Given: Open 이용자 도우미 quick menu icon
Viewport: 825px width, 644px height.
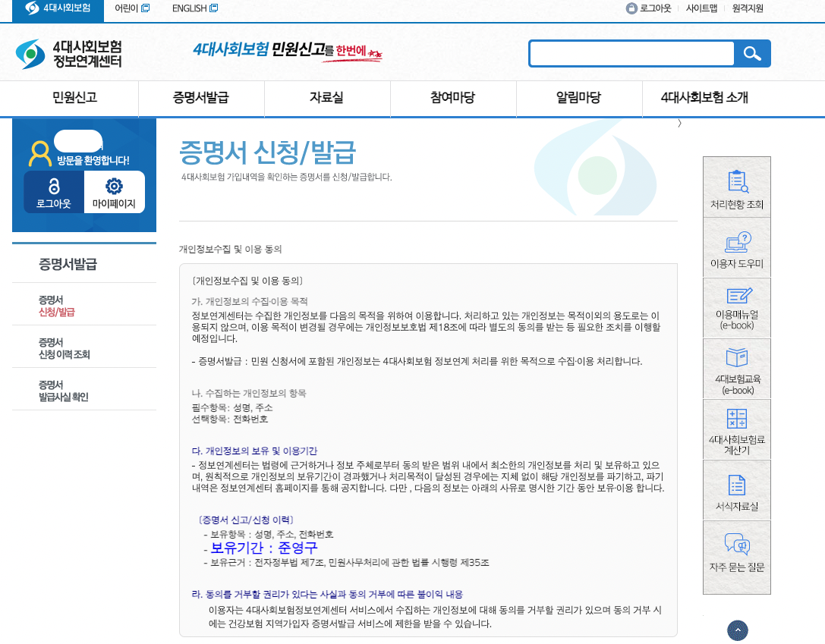Looking at the screenshot, I should (x=737, y=247).
